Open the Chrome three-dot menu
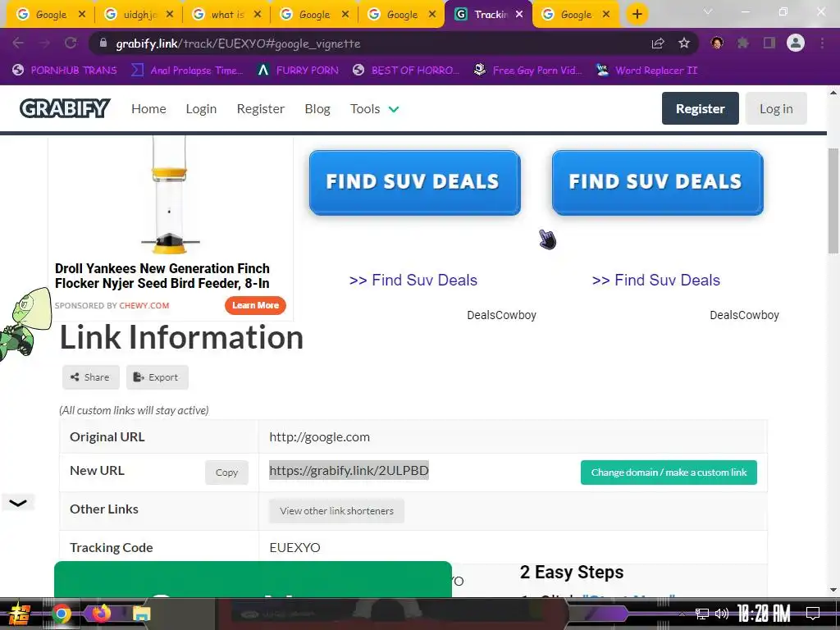840x630 pixels. pyautogui.click(x=822, y=43)
